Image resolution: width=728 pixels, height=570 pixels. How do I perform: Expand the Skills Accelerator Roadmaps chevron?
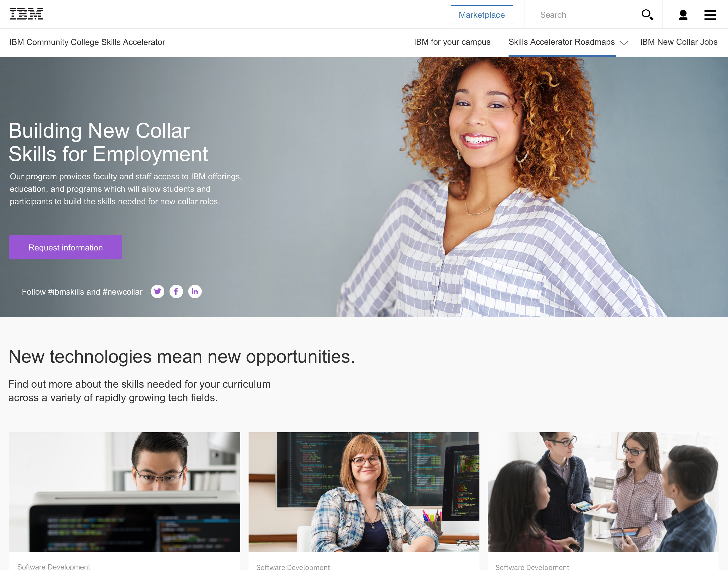623,43
